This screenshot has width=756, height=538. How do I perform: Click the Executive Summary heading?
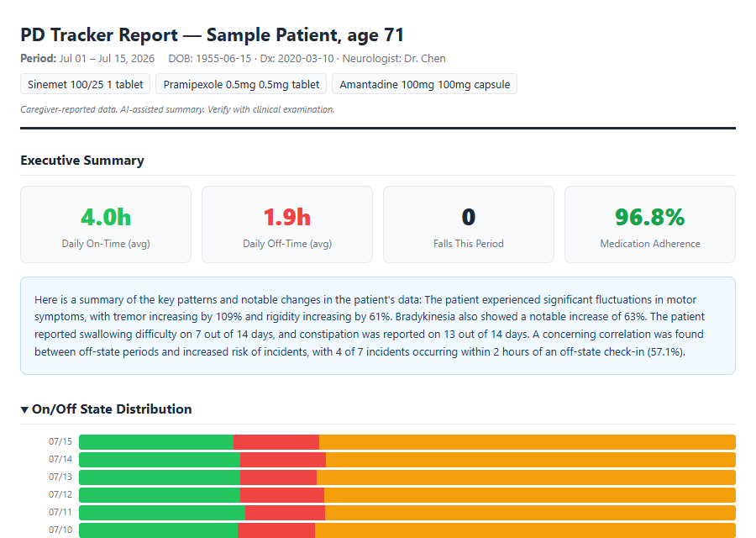point(82,161)
